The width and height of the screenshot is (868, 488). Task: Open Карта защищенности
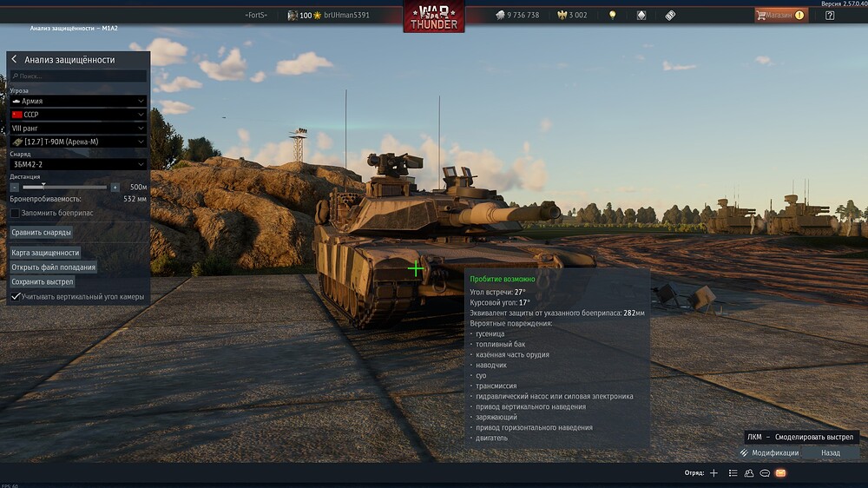[x=45, y=253]
